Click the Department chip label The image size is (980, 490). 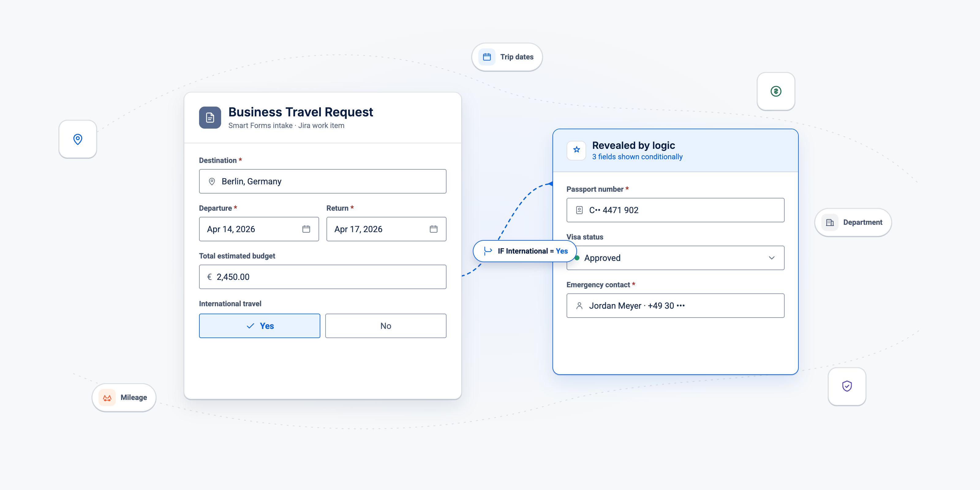pyautogui.click(x=862, y=223)
